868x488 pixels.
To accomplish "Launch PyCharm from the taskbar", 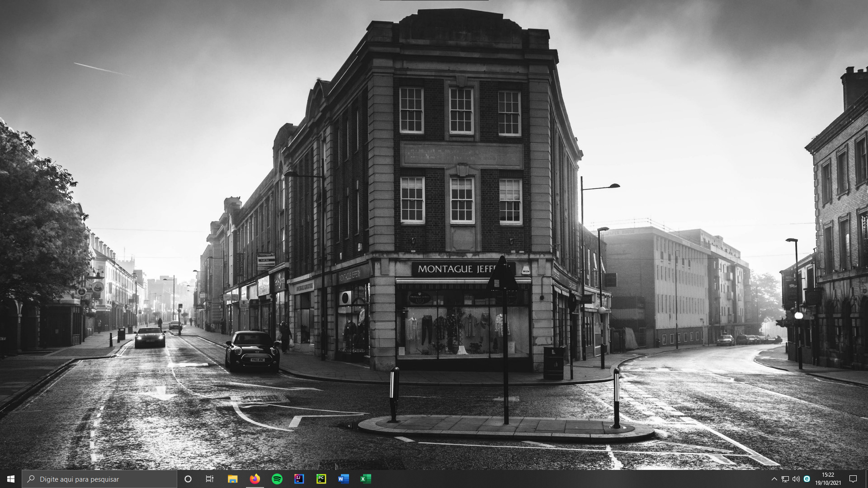I will [x=321, y=479].
